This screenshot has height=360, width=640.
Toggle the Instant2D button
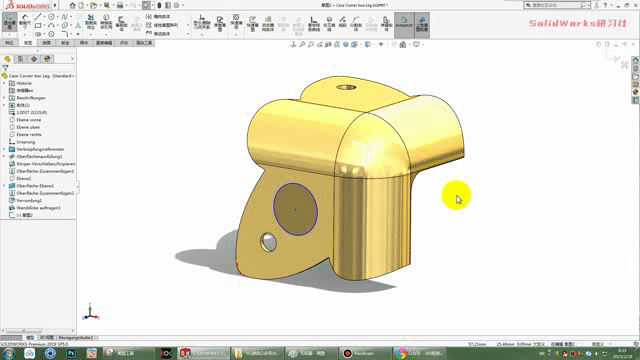pos(404,22)
